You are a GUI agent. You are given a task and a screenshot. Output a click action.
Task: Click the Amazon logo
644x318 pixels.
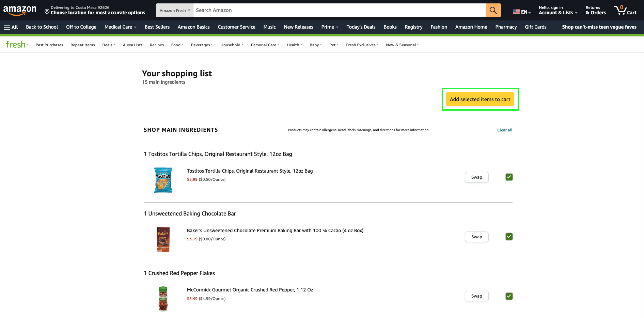click(x=20, y=11)
